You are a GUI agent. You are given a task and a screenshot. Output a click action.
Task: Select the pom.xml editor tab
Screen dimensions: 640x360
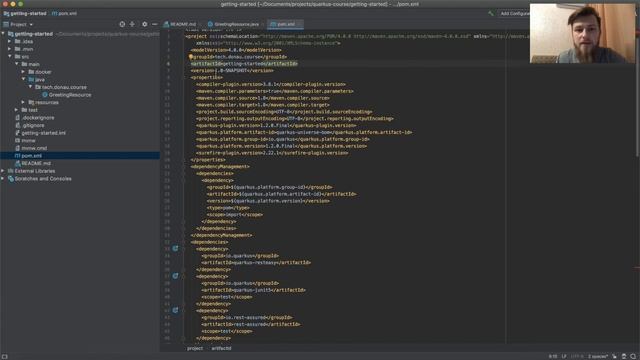(285, 24)
